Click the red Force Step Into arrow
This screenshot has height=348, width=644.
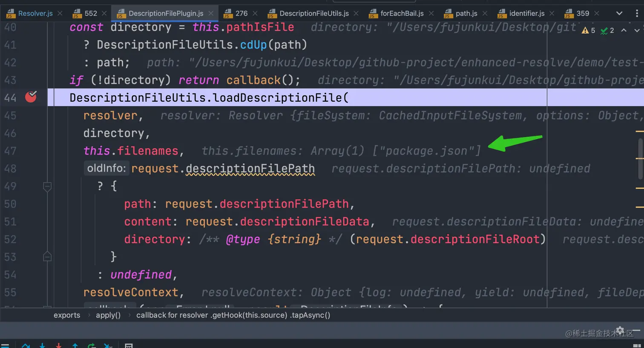pyautogui.click(x=58, y=345)
